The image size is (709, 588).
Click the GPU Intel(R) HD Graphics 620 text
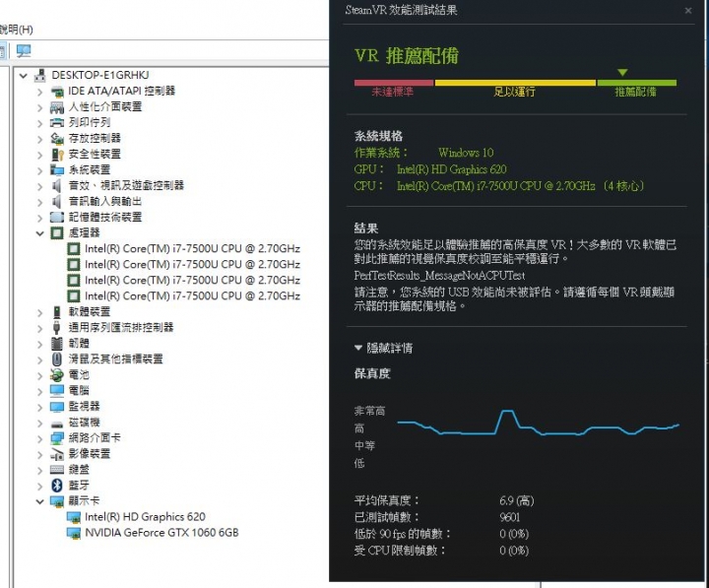[x=451, y=169]
